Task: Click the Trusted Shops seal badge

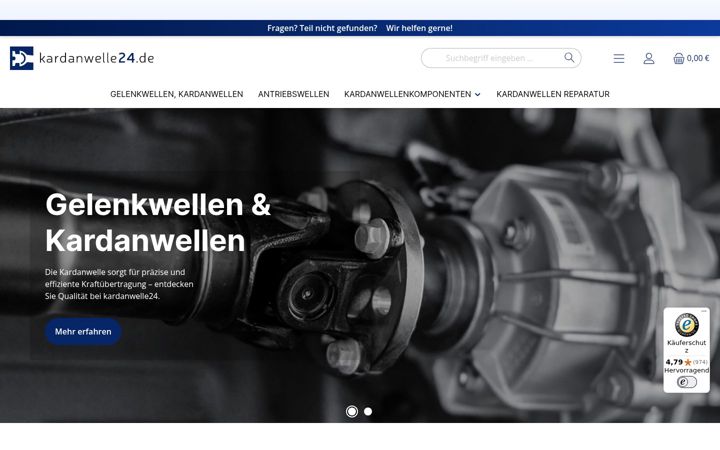Action: (686, 325)
